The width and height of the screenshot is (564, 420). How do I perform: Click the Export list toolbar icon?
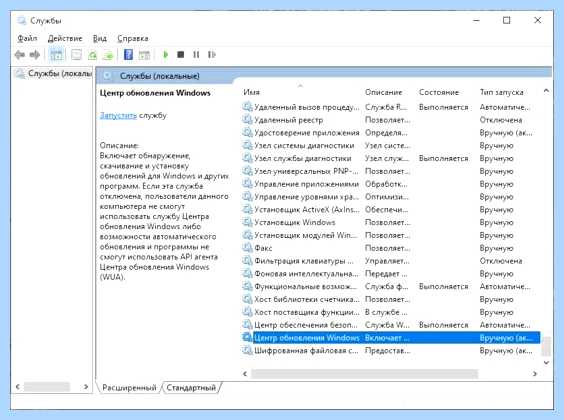(x=108, y=55)
